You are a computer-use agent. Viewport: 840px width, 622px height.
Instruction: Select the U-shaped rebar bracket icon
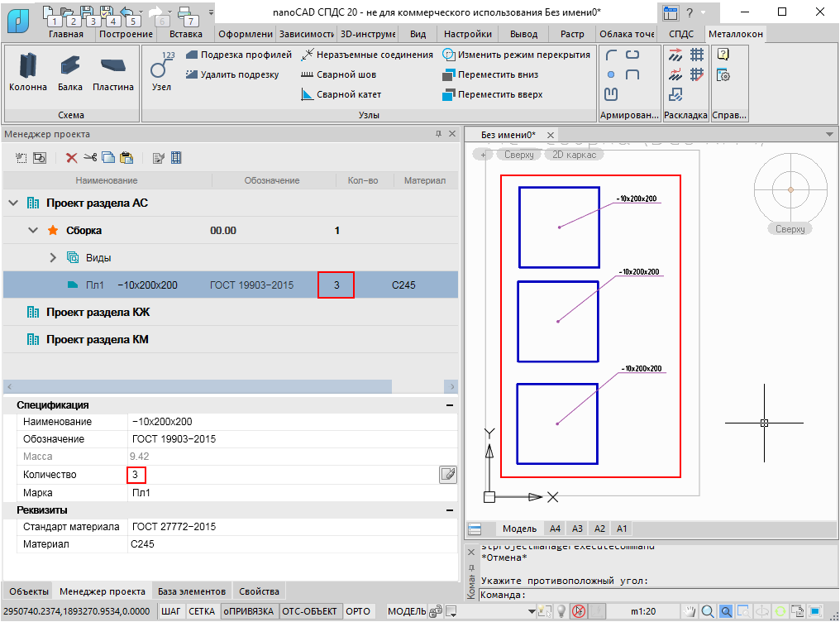point(632,74)
